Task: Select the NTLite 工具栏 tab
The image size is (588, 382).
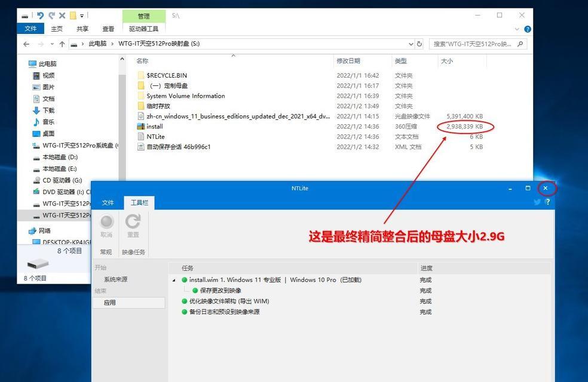Action: tap(139, 202)
